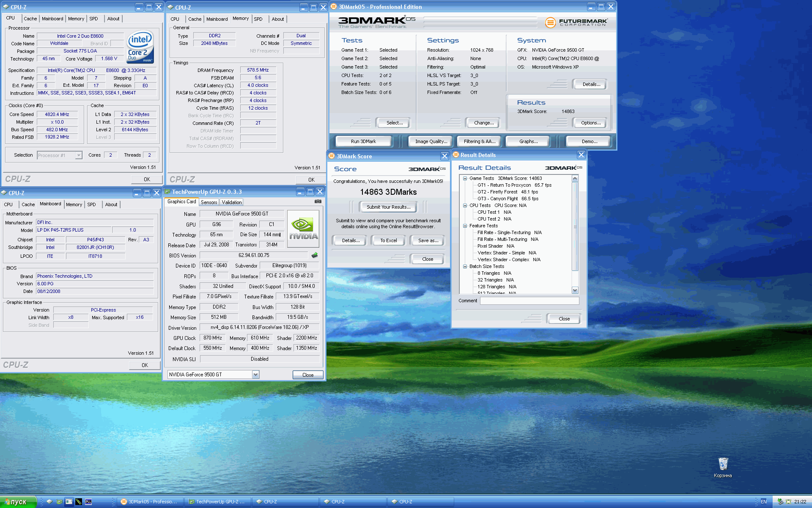Click the System Details... button in 3DMark05
This screenshot has height=508, width=812.
click(x=591, y=84)
